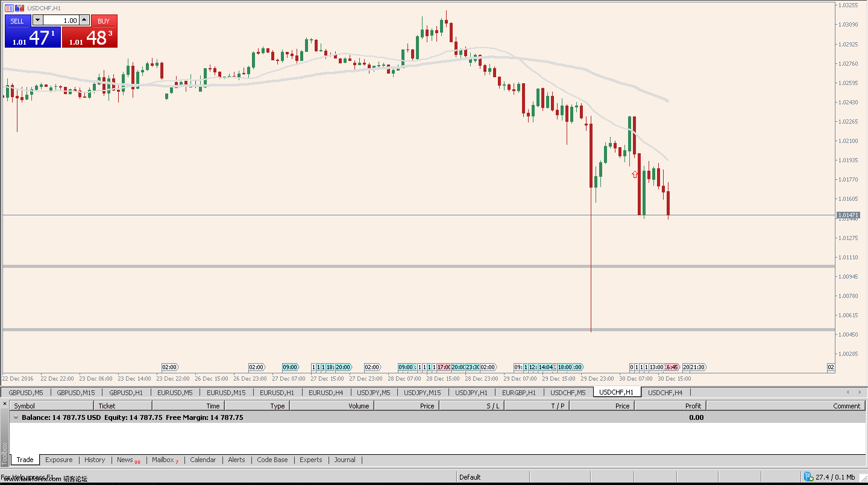Switch to EURUSD,H1 chart tab

[x=277, y=392]
